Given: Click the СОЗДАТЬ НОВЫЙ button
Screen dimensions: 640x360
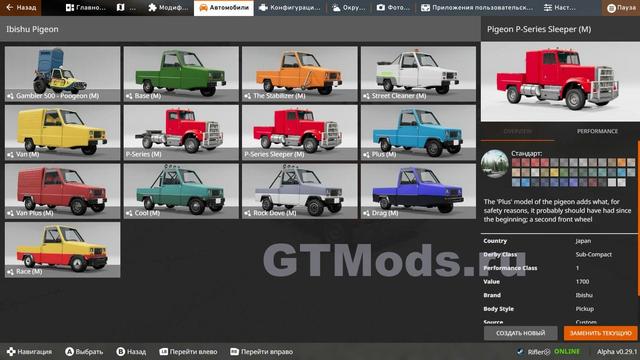Looking at the screenshot, I should (x=520, y=333).
